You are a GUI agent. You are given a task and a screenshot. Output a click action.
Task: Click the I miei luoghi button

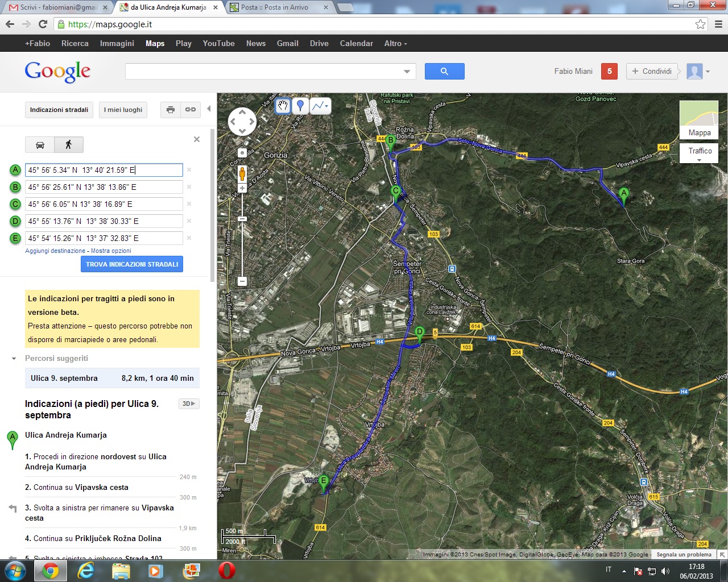pos(123,110)
